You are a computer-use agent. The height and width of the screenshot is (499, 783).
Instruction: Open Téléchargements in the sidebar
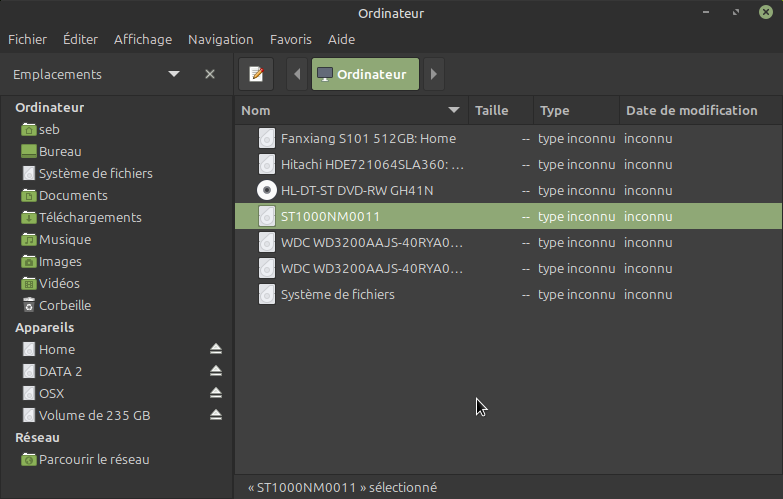click(89, 217)
